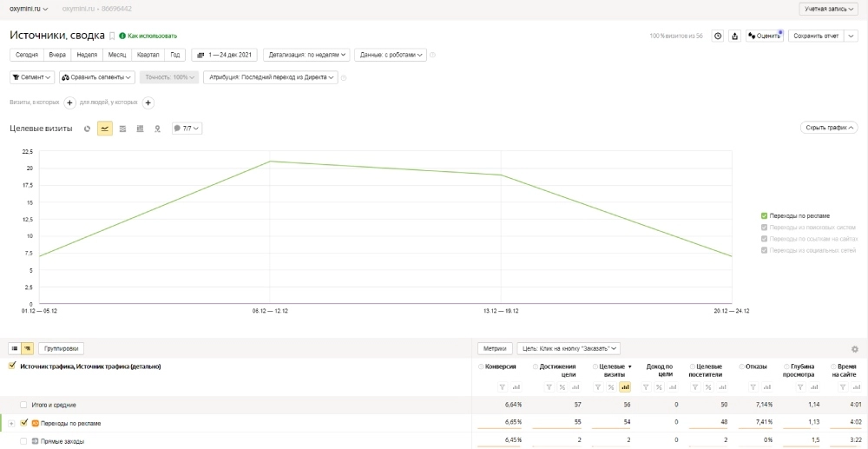Bookmark the Источники, сводка report

(x=111, y=36)
